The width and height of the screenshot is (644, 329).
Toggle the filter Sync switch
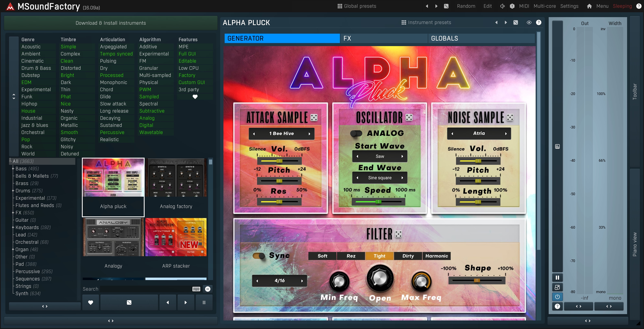(259, 256)
